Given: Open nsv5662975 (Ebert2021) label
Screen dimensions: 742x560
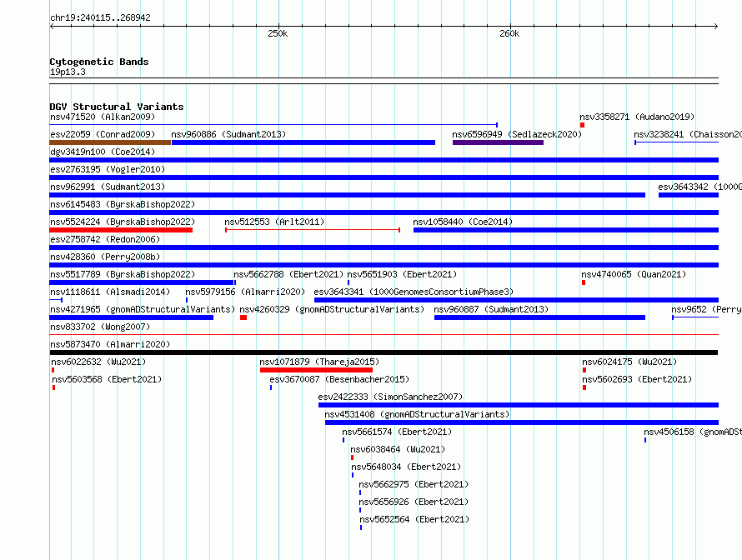Looking at the screenshot, I should [414, 484].
